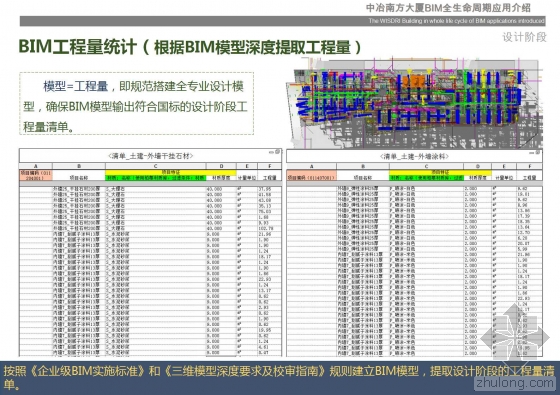The height and width of the screenshot is (395, 560).
Task: Click 材质厚度 header in 外墙涂料 schedule
Action: [x=478, y=178]
